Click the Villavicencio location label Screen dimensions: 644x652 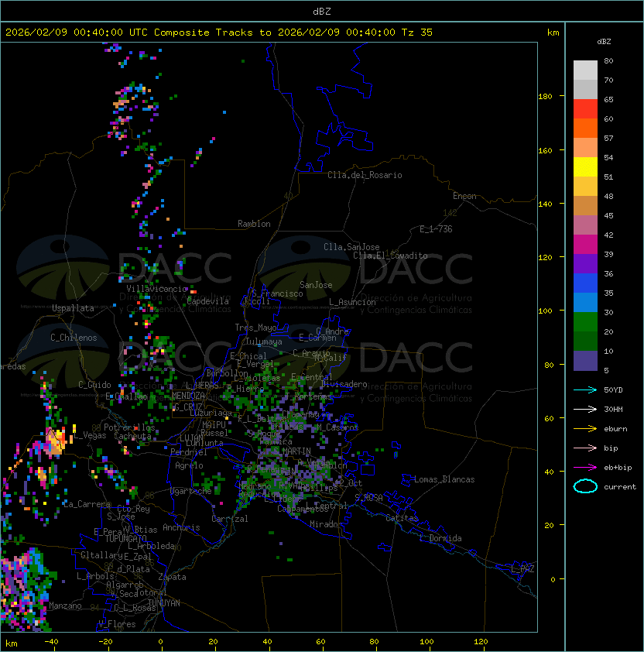point(157,289)
